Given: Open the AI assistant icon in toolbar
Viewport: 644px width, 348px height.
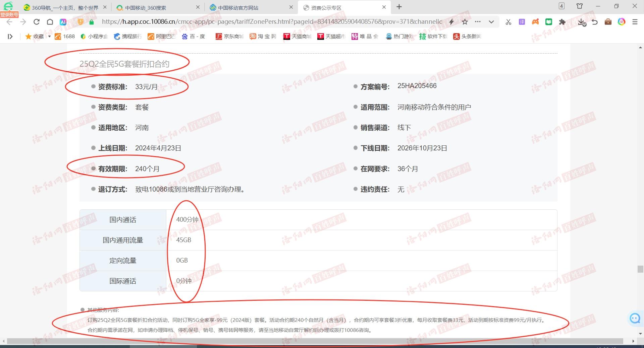Looking at the screenshot, I should 63,22.
